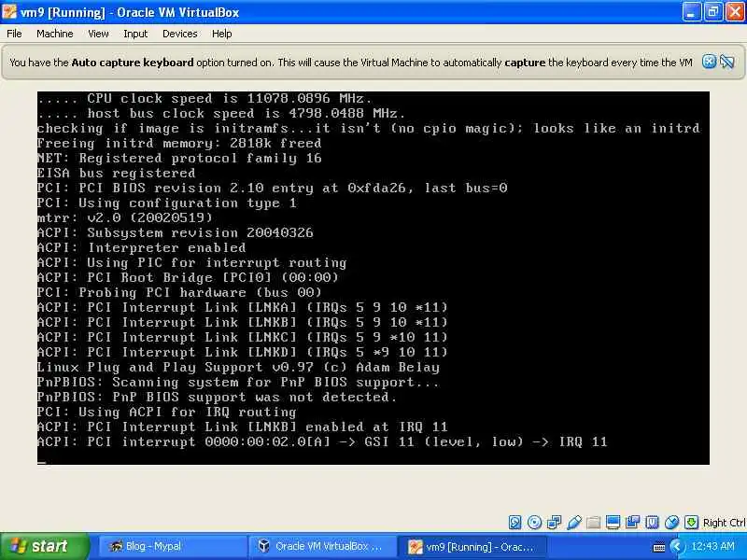The width and height of the screenshot is (747, 560).
Task: Click 'ACPI: PCI Root Bridge [PCI0]' line
Action: click(189, 277)
